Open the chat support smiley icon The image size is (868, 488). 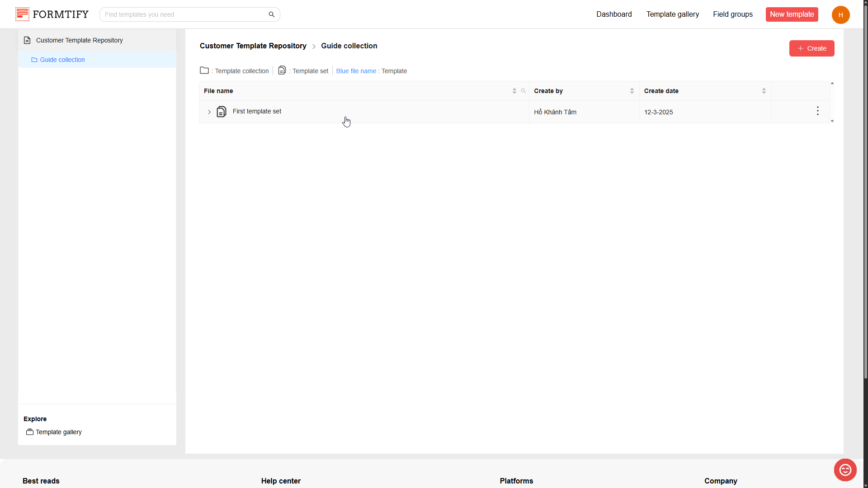pos(845,470)
